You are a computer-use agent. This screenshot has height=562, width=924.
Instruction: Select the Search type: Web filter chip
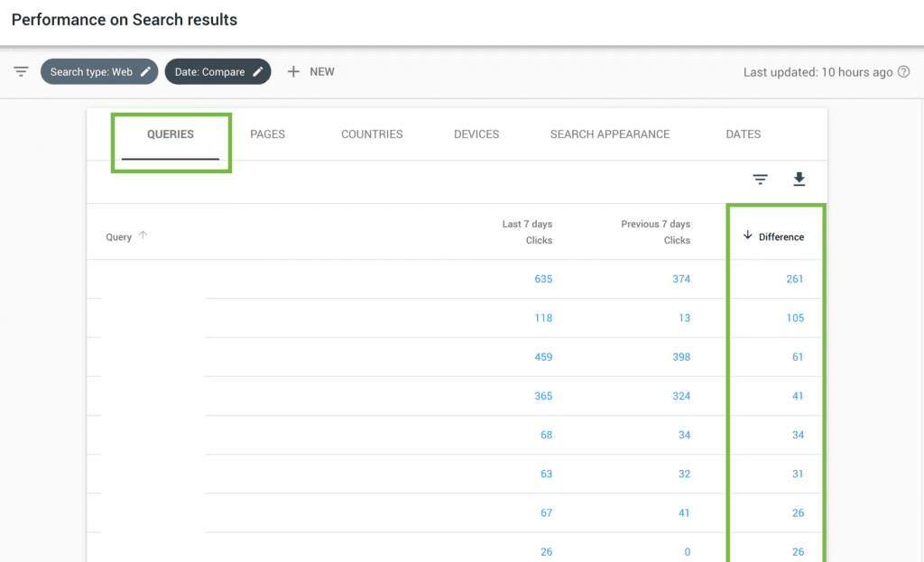[99, 71]
